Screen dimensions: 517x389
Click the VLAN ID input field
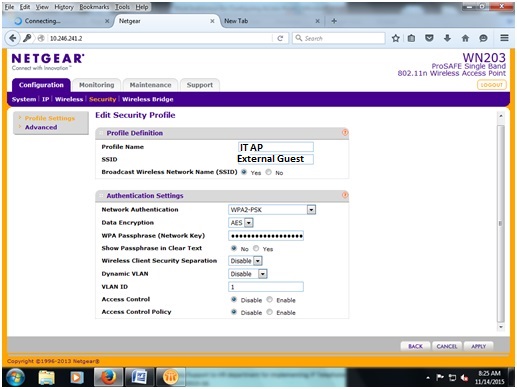point(266,287)
